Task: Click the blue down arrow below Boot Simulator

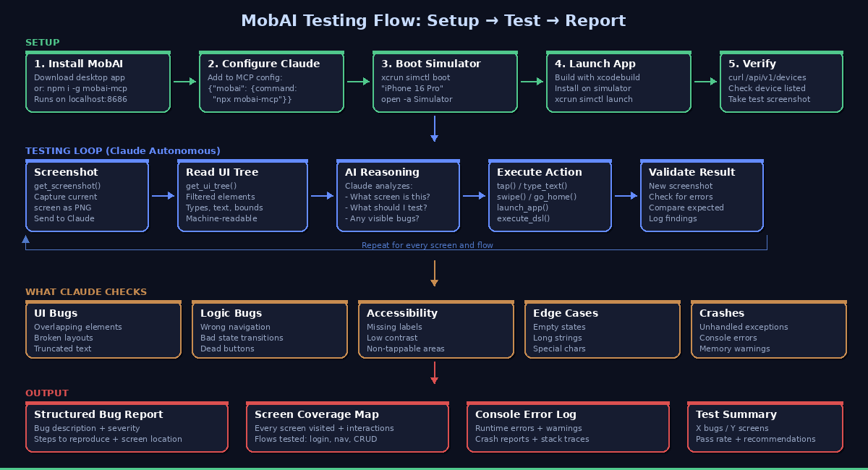Action: [434, 128]
